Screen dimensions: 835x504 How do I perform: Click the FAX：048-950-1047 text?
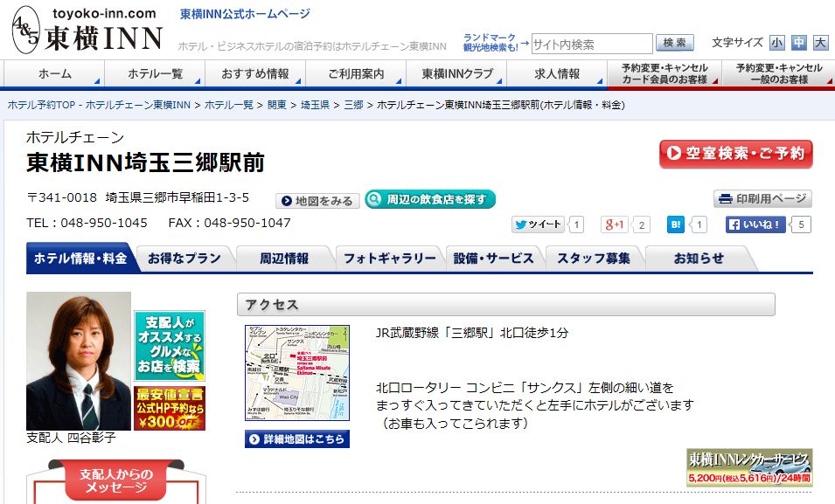[x=230, y=223]
